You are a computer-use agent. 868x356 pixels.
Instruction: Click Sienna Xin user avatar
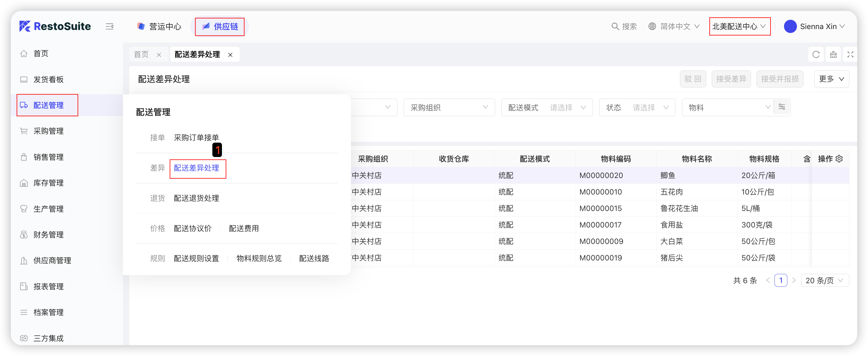pyautogui.click(x=790, y=26)
